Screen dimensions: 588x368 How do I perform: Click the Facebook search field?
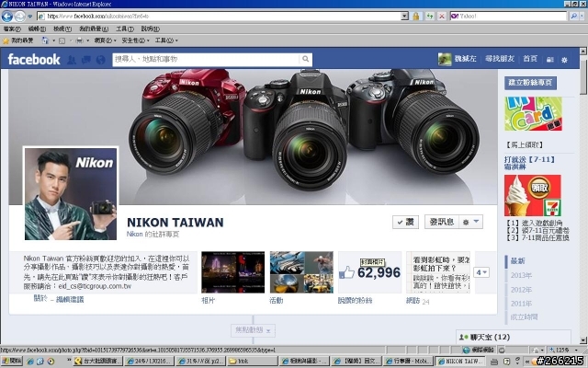coord(206,59)
